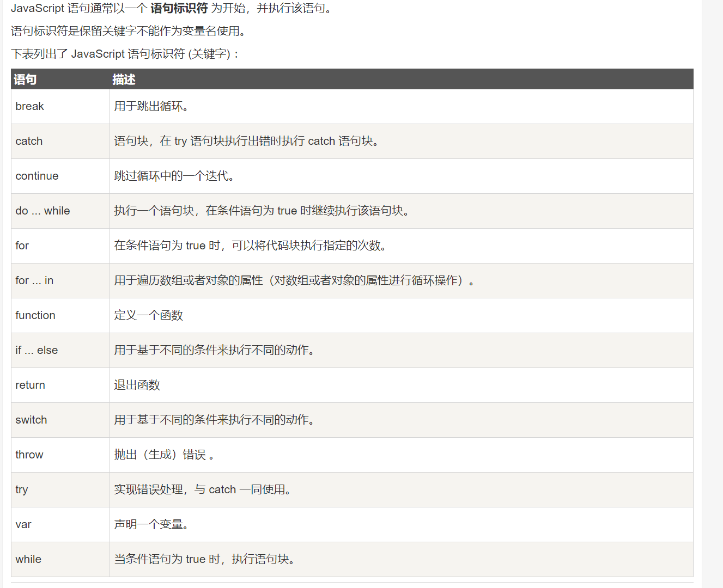Click description in the switch row

pos(214,420)
